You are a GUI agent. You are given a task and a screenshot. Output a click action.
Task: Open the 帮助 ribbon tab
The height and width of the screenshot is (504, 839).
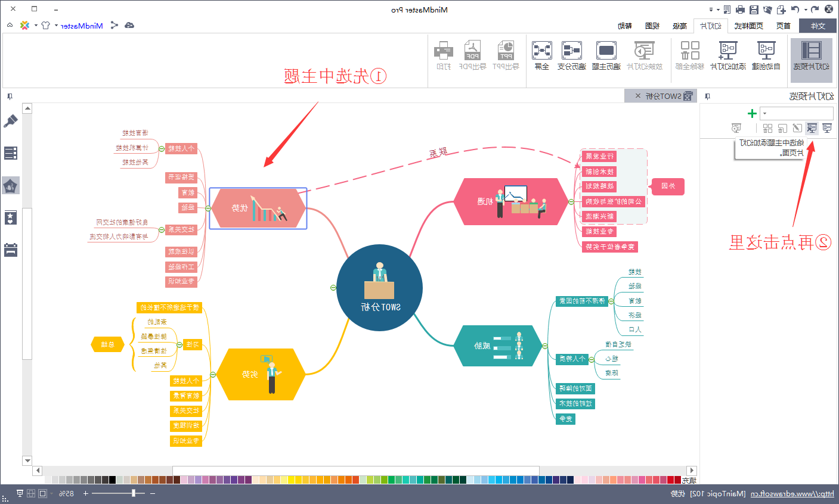point(624,26)
